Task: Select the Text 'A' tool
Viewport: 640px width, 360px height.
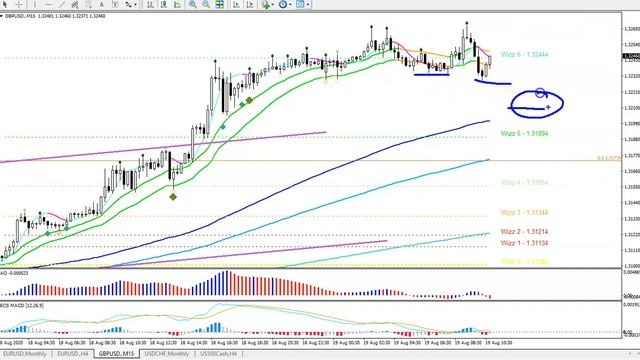Action: (x=102, y=4)
